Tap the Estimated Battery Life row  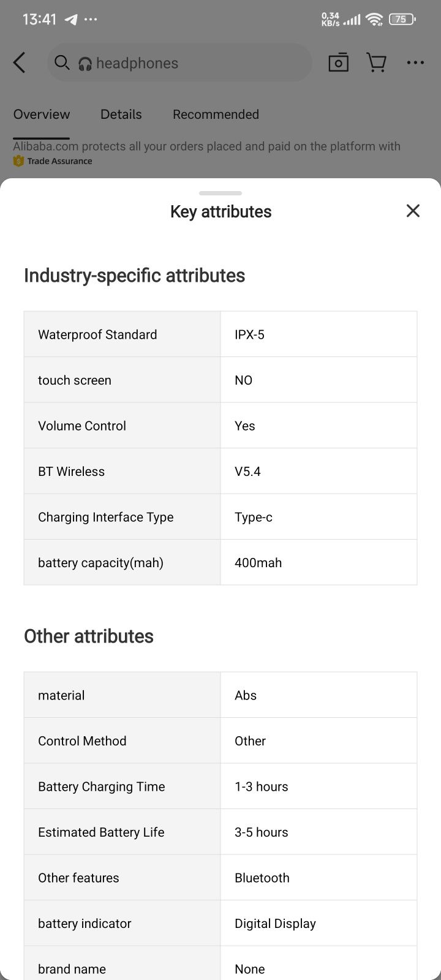click(221, 832)
